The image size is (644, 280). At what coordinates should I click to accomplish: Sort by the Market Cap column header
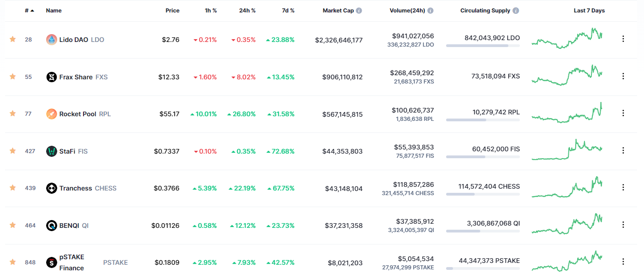pos(338,11)
